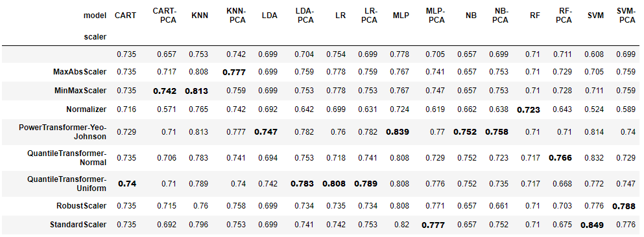Image resolution: width=644 pixels, height=237 pixels.
Task: Click the RobustScaler row label
Action: [x=81, y=205]
